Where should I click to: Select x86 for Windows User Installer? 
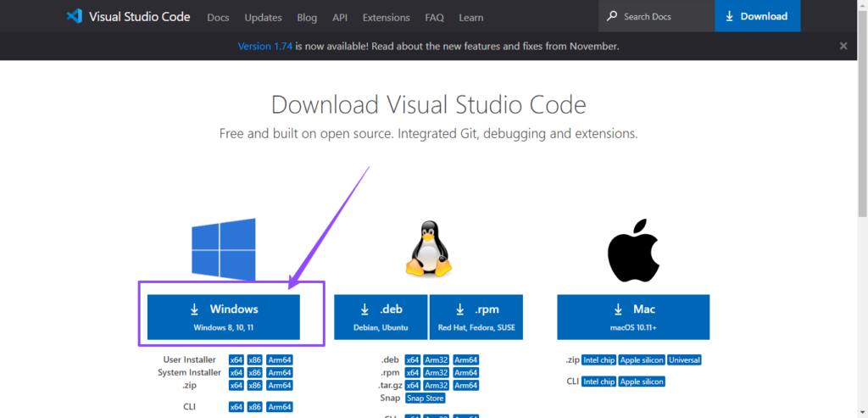(x=254, y=359)
